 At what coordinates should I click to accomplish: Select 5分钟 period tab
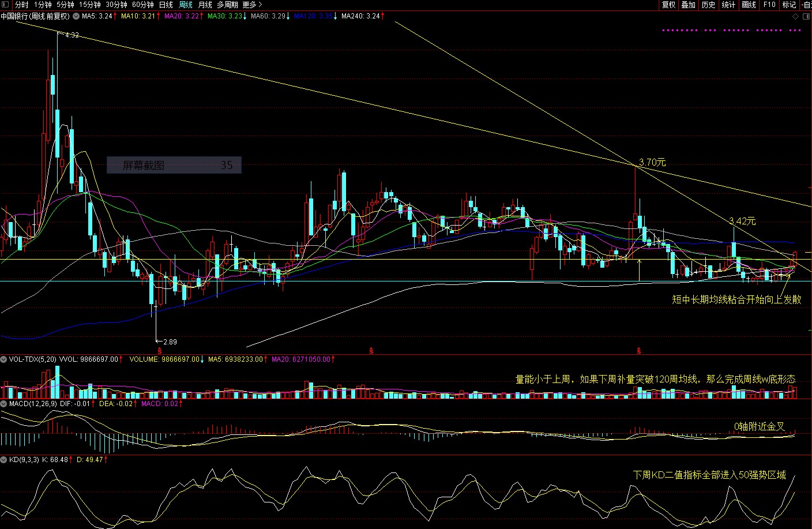coord(65,5)
